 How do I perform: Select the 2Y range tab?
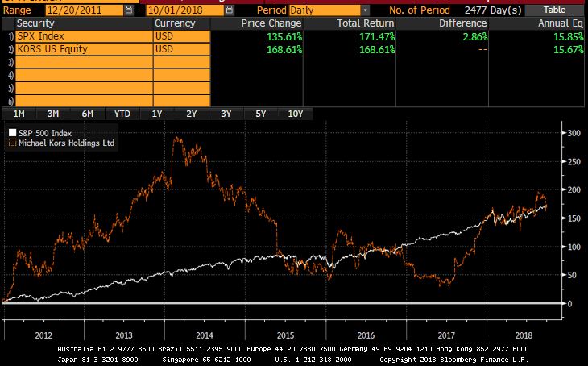(191, 114)
